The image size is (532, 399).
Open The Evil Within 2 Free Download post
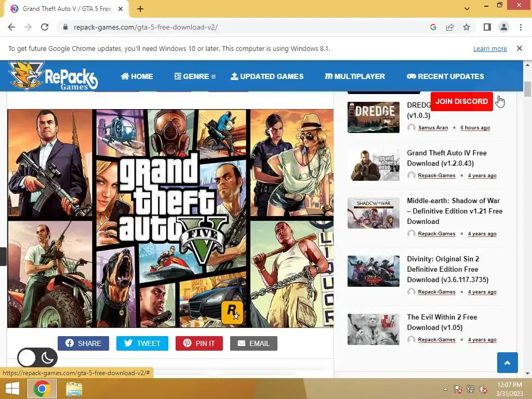click(x=442, y=322)
